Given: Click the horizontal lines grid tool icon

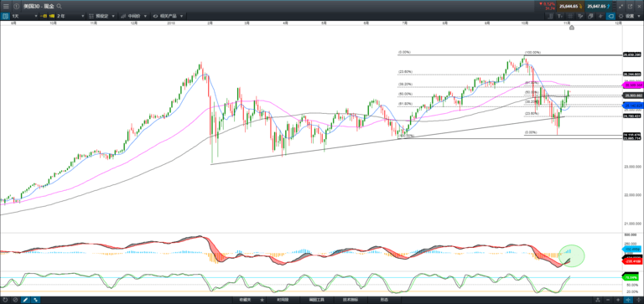Looking at the screenshot, I should pyautogui.click(x=570, y=16).
